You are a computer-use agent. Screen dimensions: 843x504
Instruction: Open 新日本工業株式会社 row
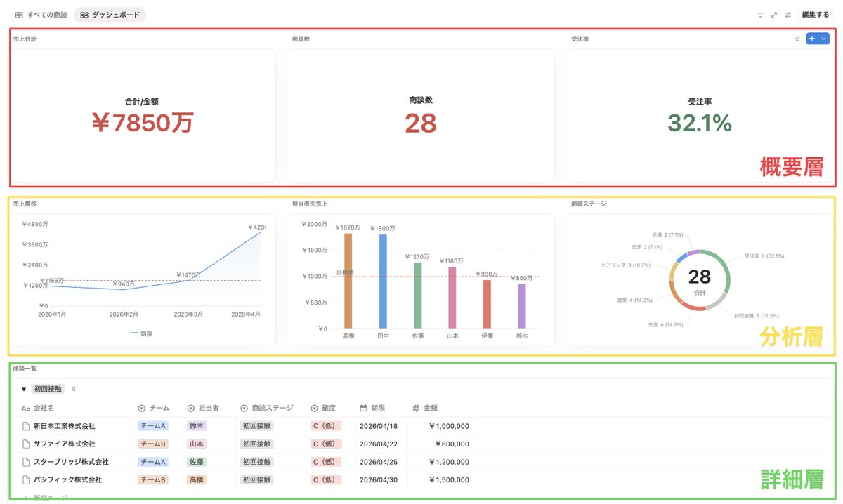coord(64,426)
